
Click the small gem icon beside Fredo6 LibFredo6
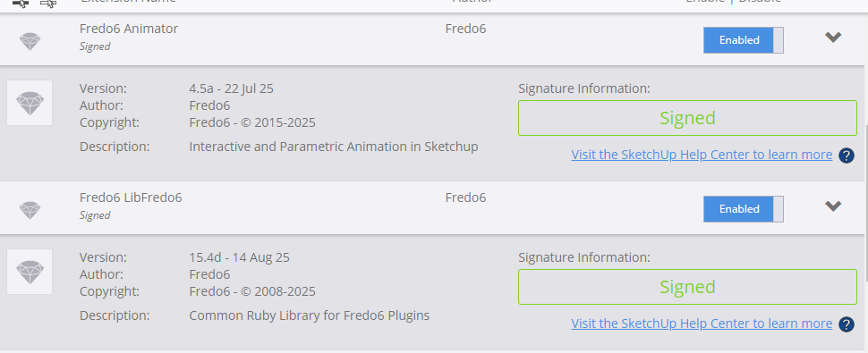[x=30, y=210]
